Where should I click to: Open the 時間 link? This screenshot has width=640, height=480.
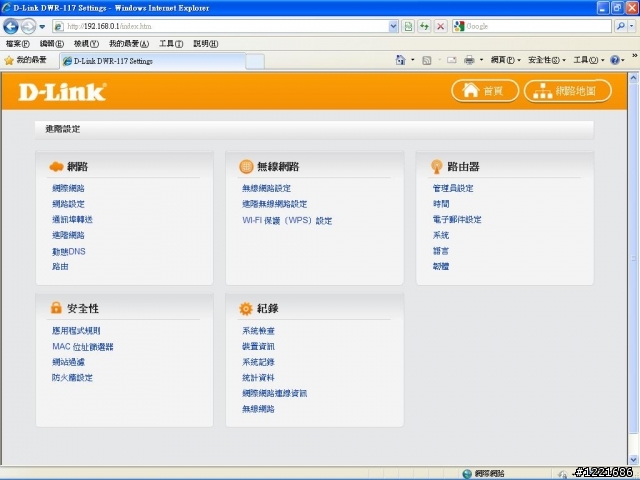point(441,204)
